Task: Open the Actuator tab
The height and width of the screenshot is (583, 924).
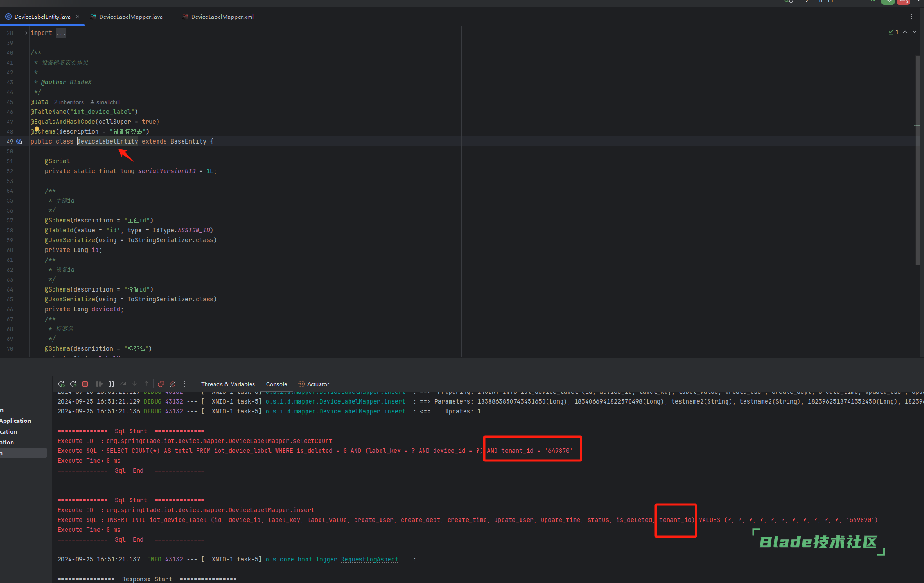Action: coord(314,384)
